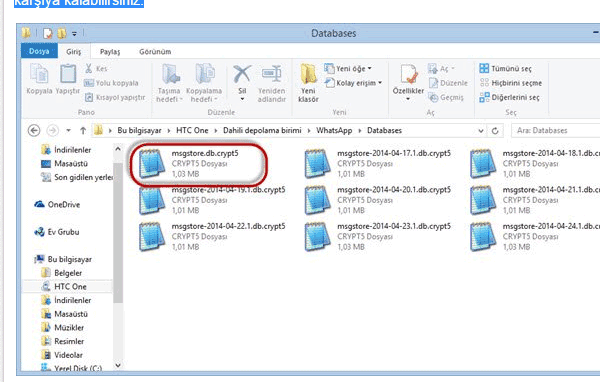Click the Ara: Databases search field
This screenshot has width=600, height=382.
557,131
